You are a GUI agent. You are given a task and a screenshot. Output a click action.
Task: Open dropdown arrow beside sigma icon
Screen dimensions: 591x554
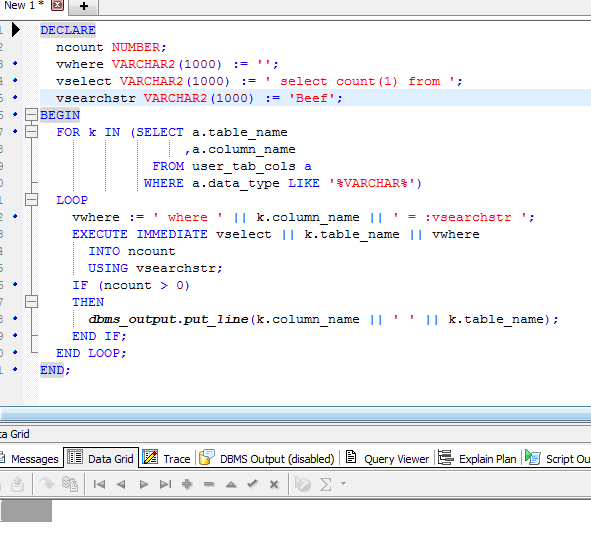[343, 483]
